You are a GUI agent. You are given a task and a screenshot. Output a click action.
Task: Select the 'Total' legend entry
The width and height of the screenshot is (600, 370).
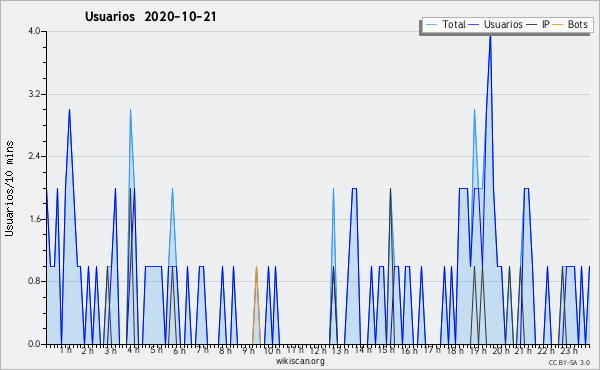(445, 24)
